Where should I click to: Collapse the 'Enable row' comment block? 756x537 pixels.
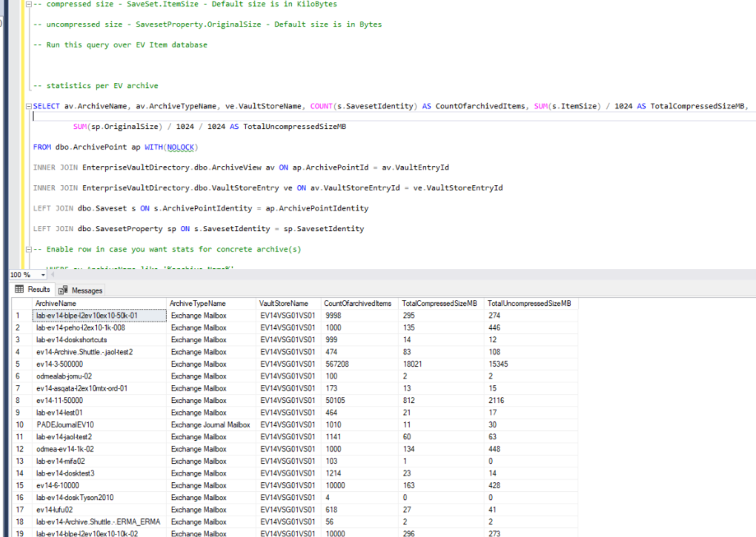click(27, 250)
